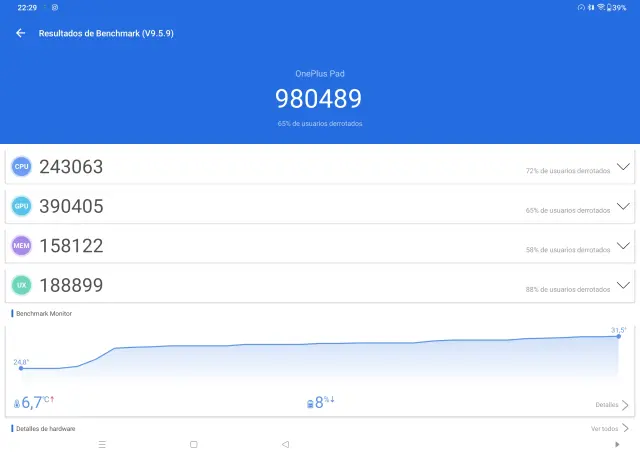Screen dimensions: 640x457
Task: Tap the back arrow in header
Action: pyautogui.click(x=20, y=33)
